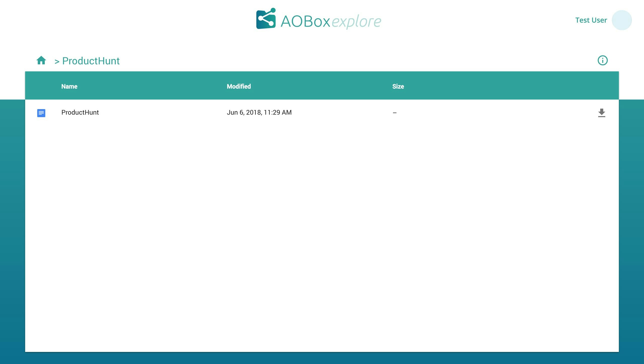Select the ProductHunt file name text
Image resolution: width=644 pixels, height=364 pixels.
pyautogui.click(x=80, y=112)
